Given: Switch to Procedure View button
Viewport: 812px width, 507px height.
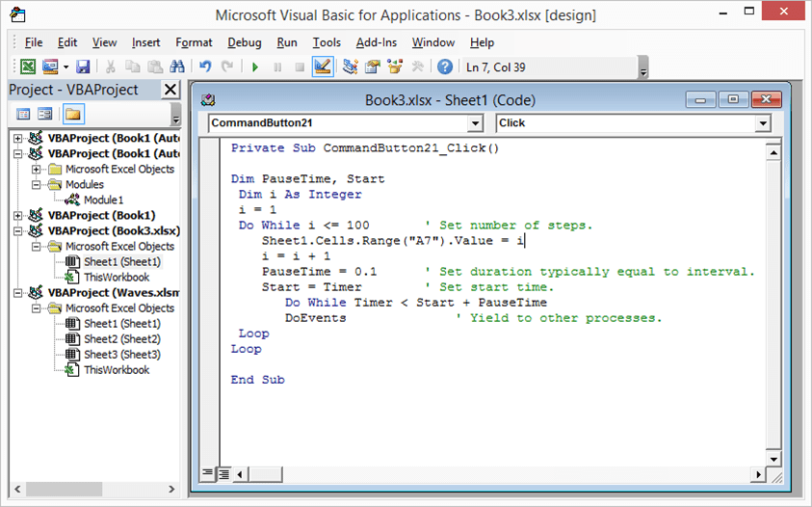Looking at the screenshot, I should (207, 473).
